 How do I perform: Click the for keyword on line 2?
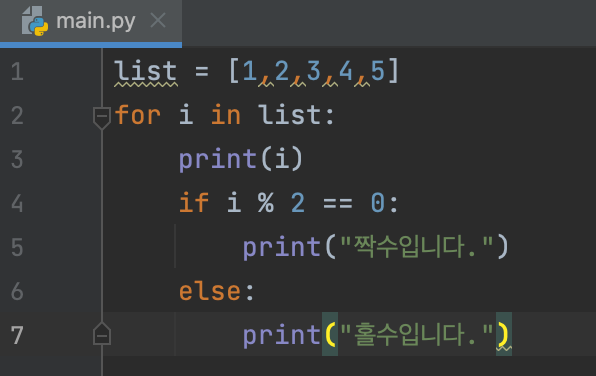[x=137, y=115]
